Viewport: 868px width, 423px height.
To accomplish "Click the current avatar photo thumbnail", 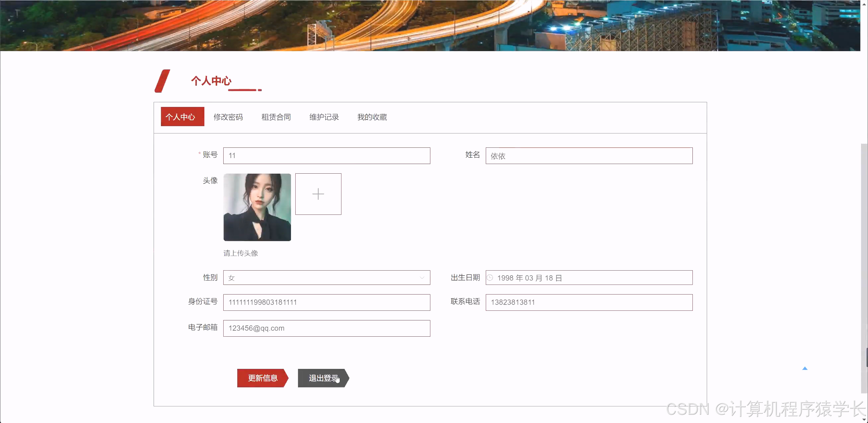I will pyautogui.click(x=257, y=207).
